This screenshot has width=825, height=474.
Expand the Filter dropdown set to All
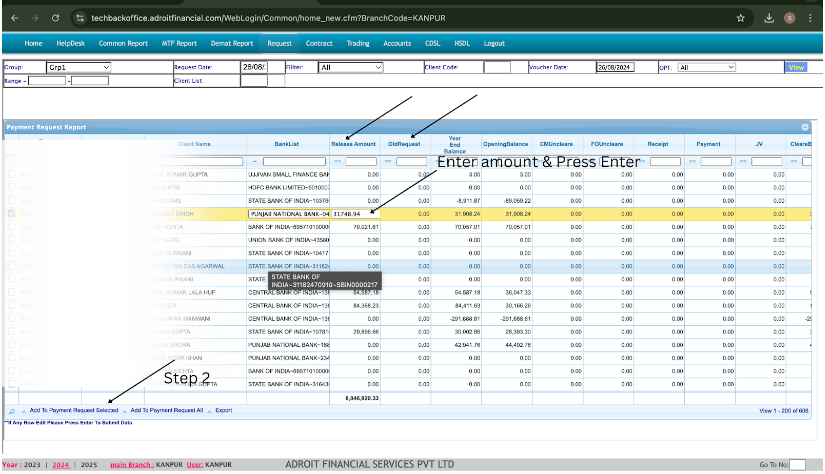(350, 67)
